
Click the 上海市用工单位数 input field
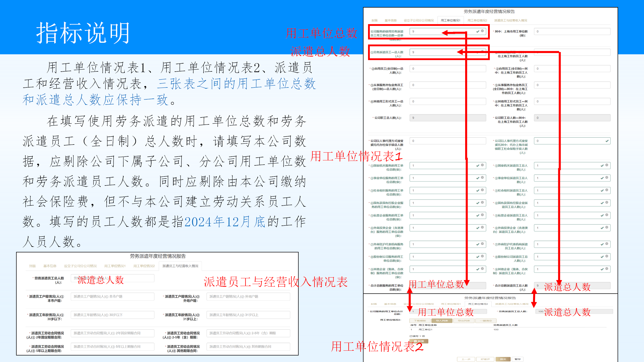pos(572,31)
